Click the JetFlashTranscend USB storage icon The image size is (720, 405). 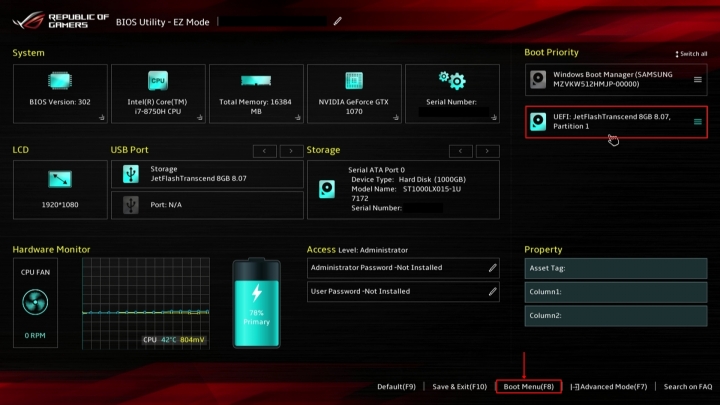pyautogui.click(x=131, y=174)
